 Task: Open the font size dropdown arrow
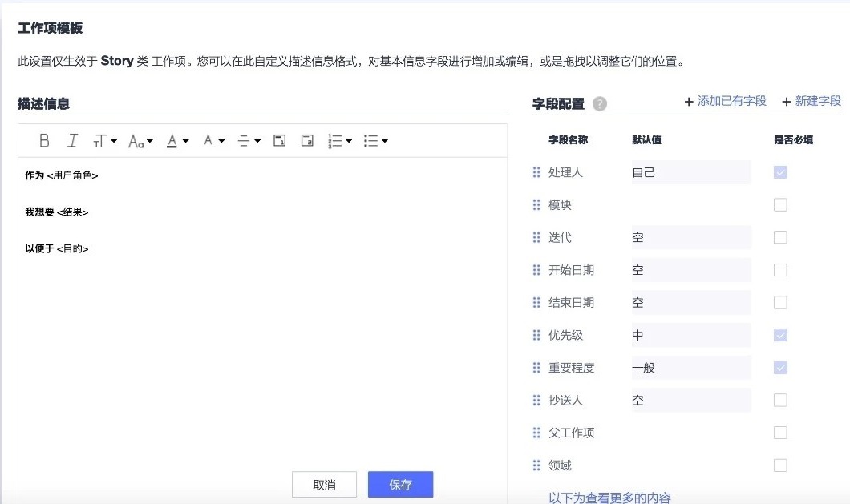pos(115,141)
